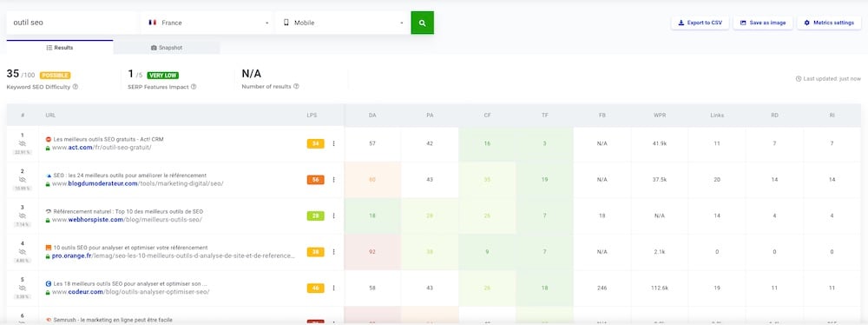Viewport: 868px width, 325px height.
Task: Open three-dot menu for webhorspiste.com row
Action: (x=334, y=216)
